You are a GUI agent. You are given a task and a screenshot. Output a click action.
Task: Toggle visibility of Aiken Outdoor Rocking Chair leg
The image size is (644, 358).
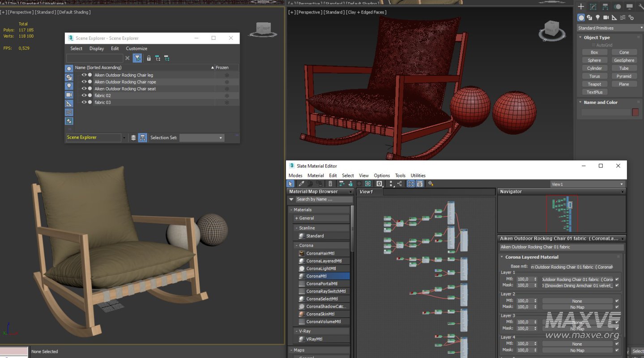[84, 75]
